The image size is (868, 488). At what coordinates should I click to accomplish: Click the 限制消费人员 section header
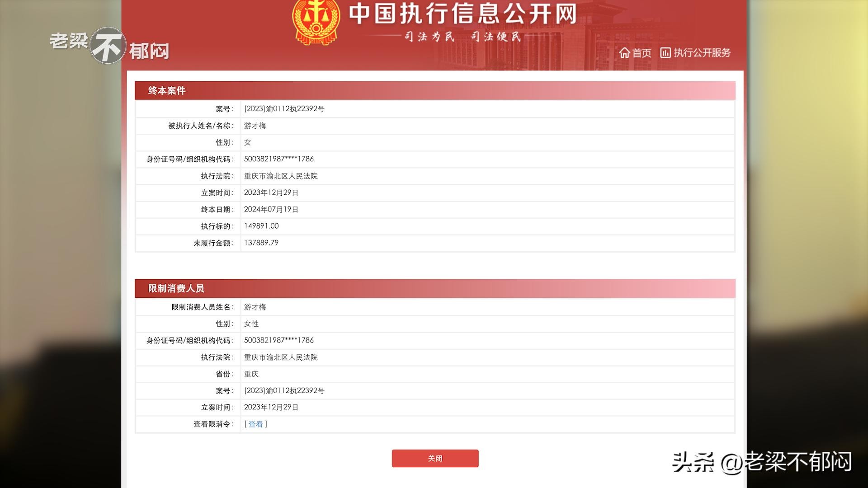(x=176, y=288)
